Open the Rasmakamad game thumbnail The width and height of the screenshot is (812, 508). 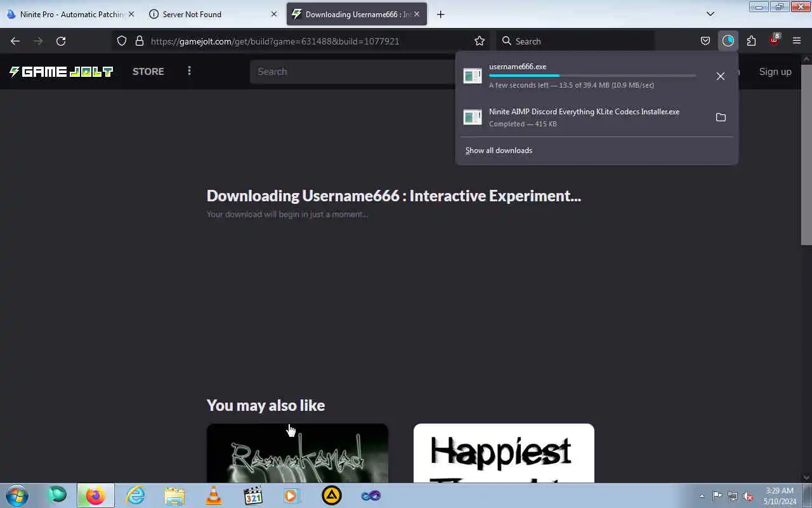click(298, 453)
